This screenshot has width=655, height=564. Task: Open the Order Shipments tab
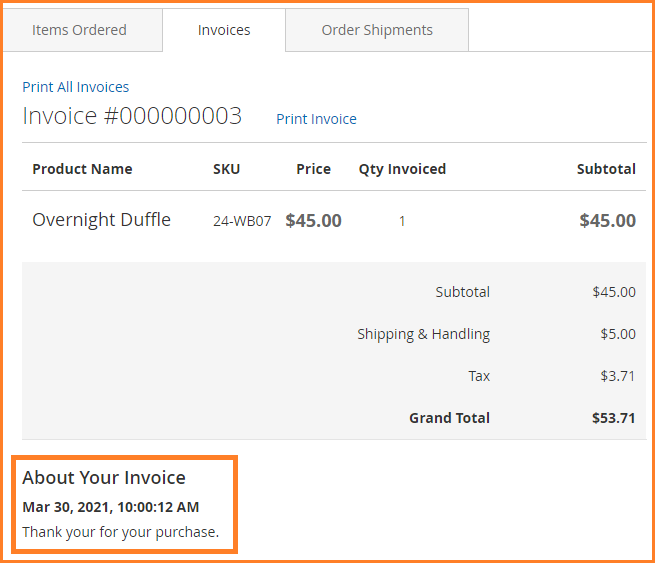pos(377,30)
